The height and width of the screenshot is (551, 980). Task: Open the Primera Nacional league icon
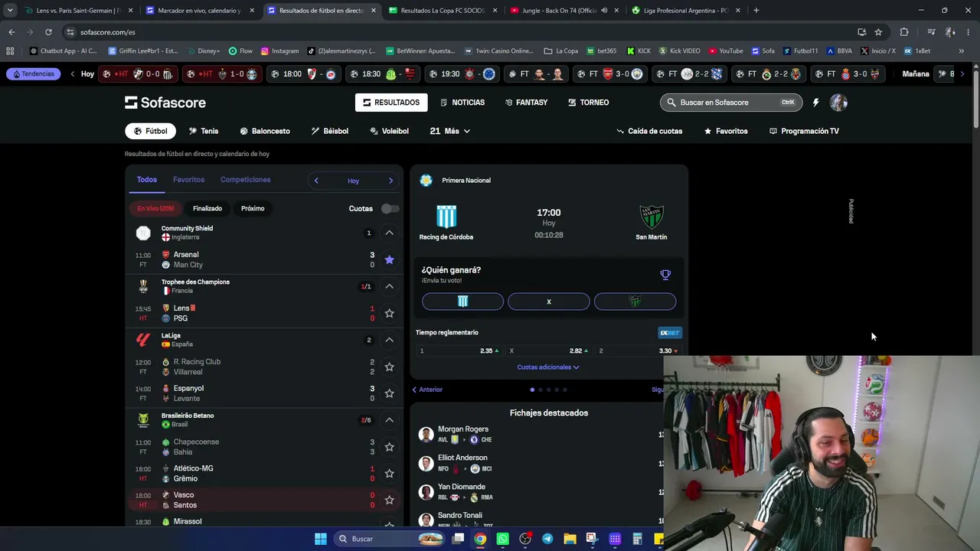click(426, 181)
